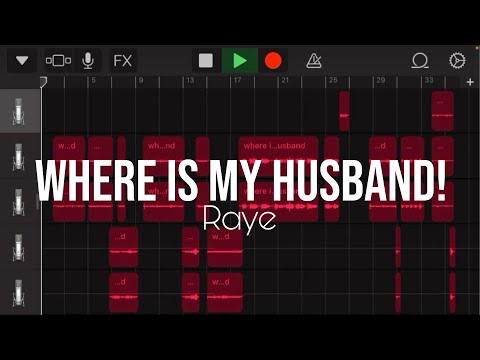The height and width of the screenshot is (360, 480).
Task: Select thin fourth-track region near bar 31
Action: point(398,247)
